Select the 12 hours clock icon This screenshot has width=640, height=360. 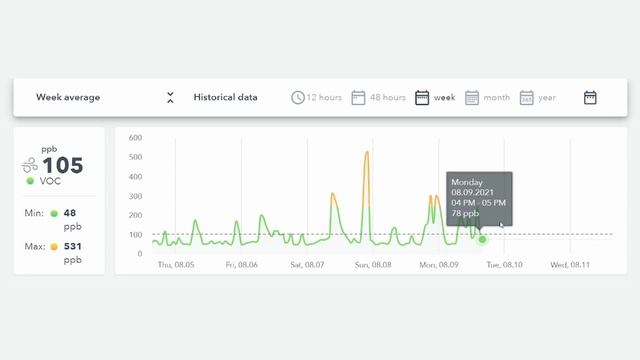point(298,98)
